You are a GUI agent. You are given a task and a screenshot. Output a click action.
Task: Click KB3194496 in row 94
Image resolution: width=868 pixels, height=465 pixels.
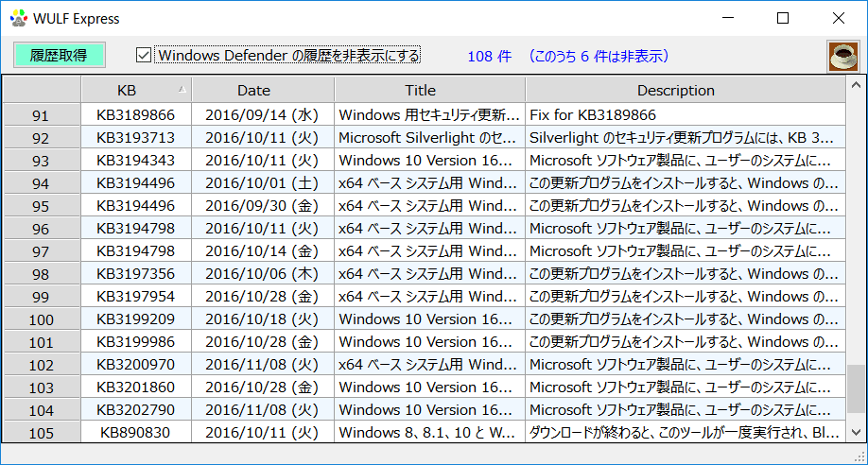(136, 182)
